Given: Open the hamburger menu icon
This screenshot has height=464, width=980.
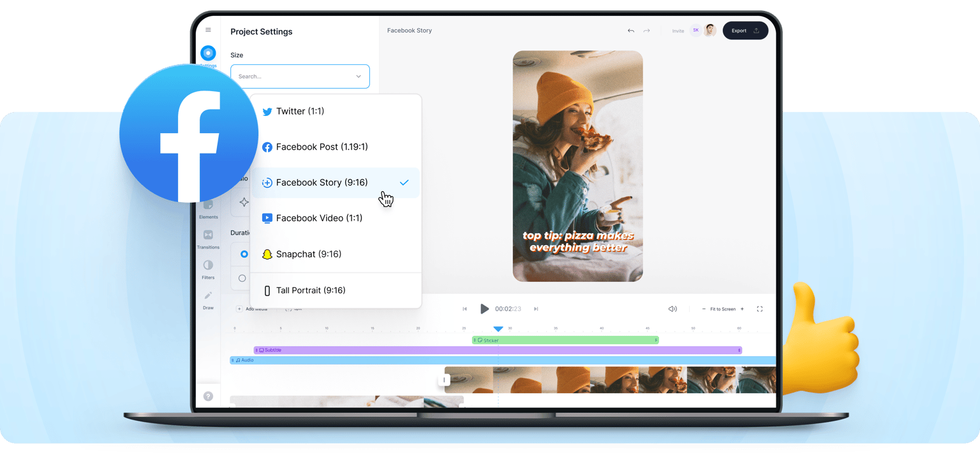Looking at the screenshot, I should tap(208, 30).
